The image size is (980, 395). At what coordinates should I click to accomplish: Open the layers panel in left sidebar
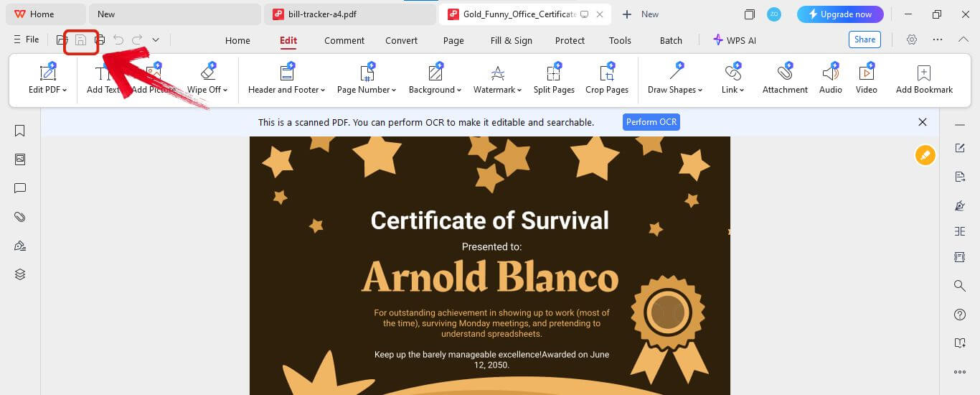point(20,274)
